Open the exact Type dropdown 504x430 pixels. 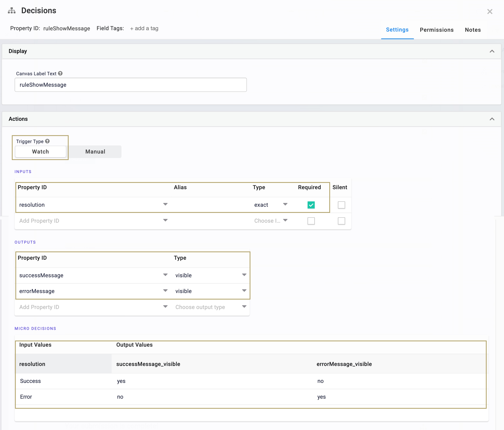(285, 205)
